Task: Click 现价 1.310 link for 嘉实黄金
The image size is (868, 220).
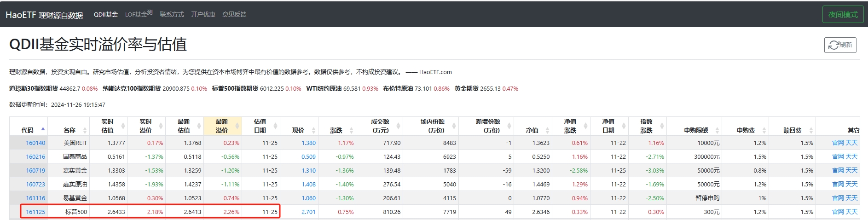Action: (x=308, y=171)
